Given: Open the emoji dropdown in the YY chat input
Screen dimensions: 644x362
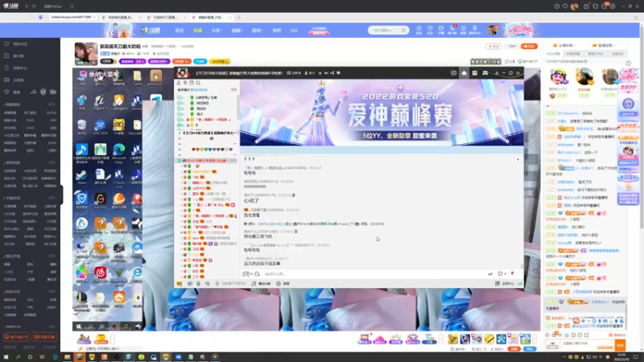Looking at the screenshot, I should click(247, 274).
